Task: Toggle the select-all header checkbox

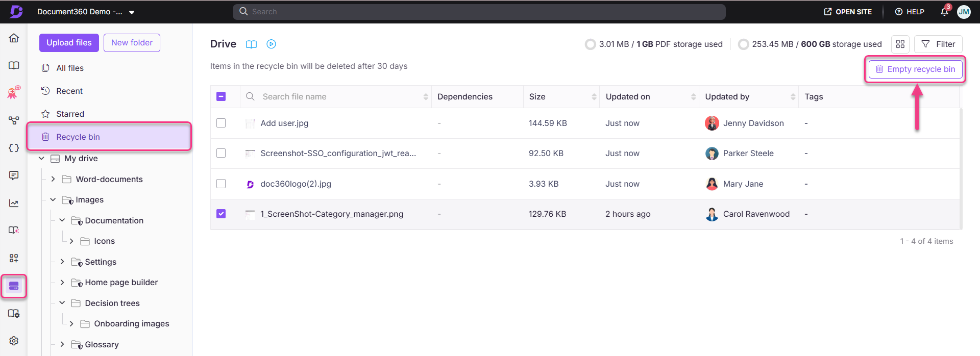Action: [x=221, y=96]
